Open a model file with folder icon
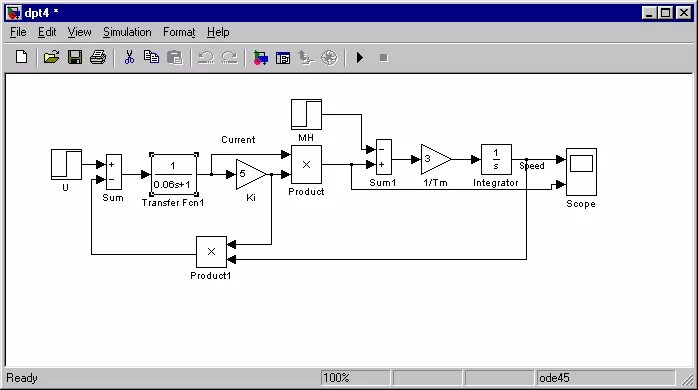The image size is (698, 390). (51, 57)
